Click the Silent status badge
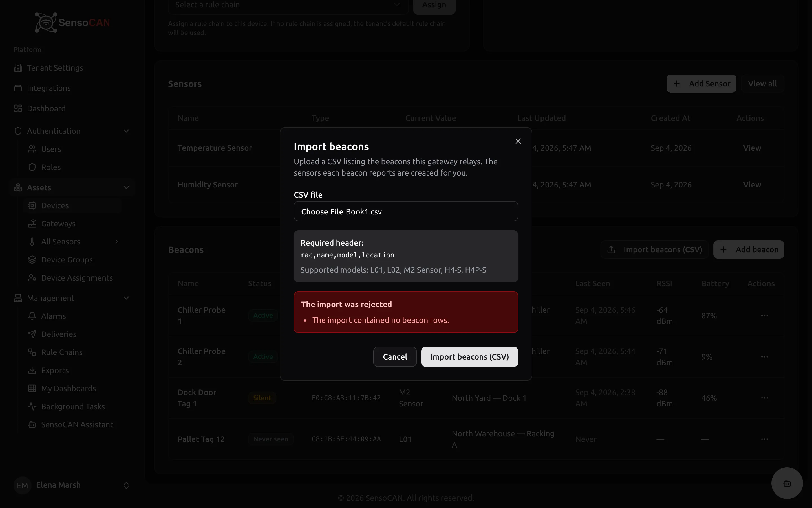The width and height of the screenshot is (812, 508). (262, 398)
